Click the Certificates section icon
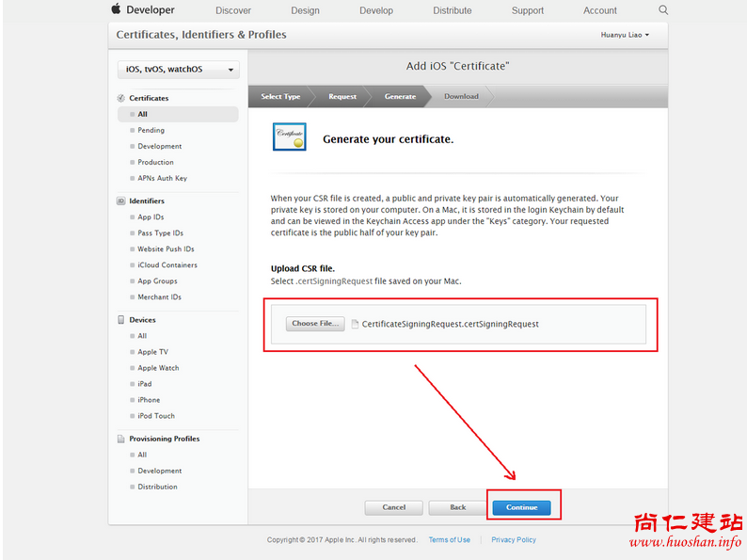Image resolution: width=747 pixels, height=560 pixels. click(120, 98)
